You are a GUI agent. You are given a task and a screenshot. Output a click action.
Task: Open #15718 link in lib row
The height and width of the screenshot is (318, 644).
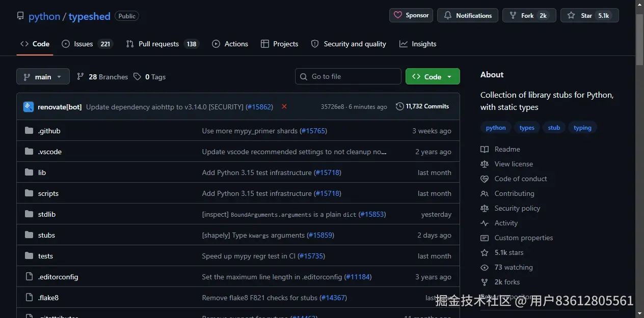coord(327,172)
